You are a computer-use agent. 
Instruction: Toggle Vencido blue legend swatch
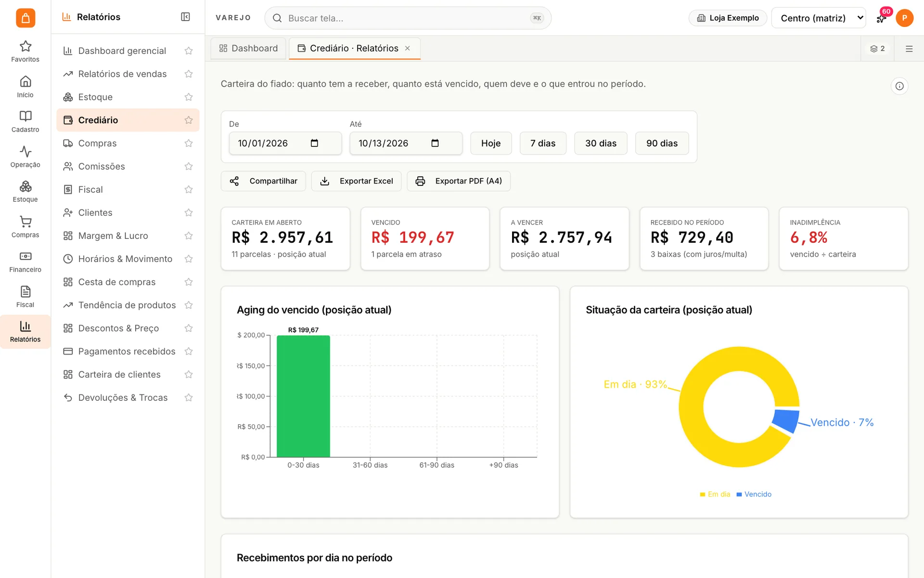(x=739, y=495)
